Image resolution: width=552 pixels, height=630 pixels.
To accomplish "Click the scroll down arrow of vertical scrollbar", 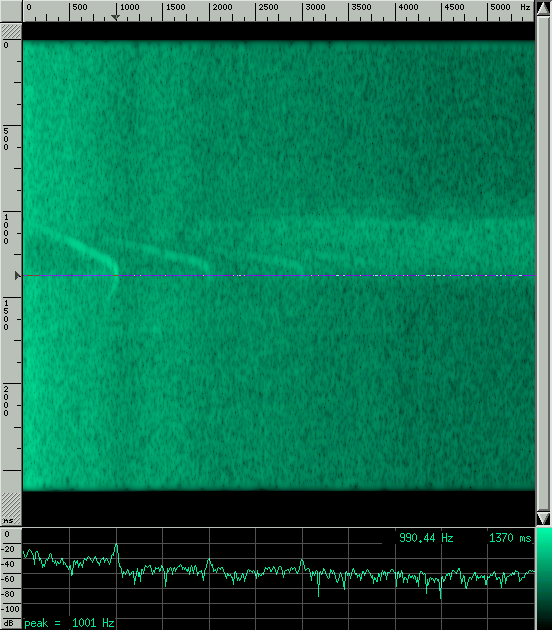I will click(x=543, y=518).
